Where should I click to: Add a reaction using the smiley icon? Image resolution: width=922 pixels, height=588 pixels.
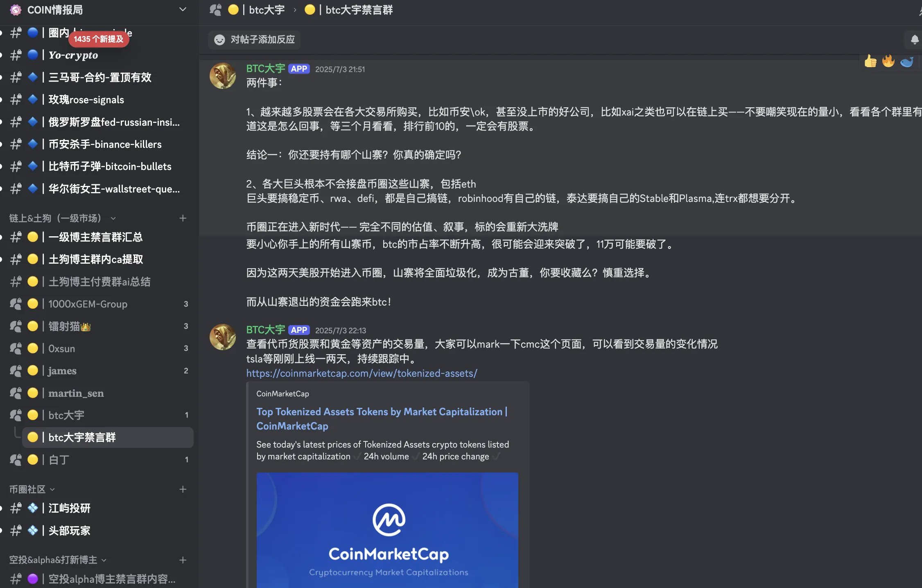(x=219, y=40)
